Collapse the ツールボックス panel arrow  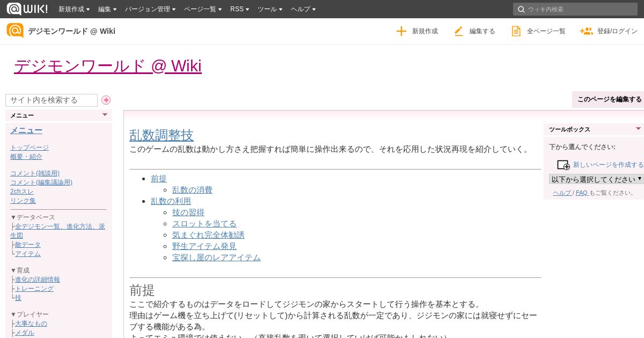(x=638, y=129)
